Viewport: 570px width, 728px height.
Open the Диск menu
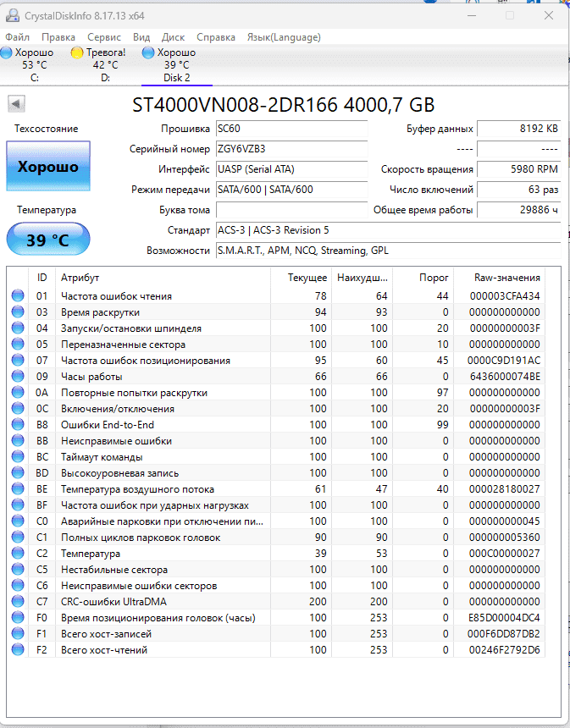pos(173,37)
